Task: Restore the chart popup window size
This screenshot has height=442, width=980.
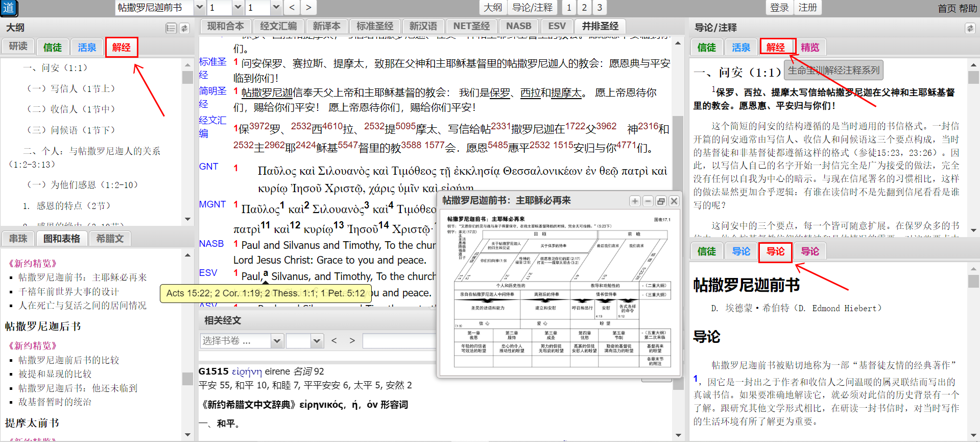Action: [x=661, y=201]
